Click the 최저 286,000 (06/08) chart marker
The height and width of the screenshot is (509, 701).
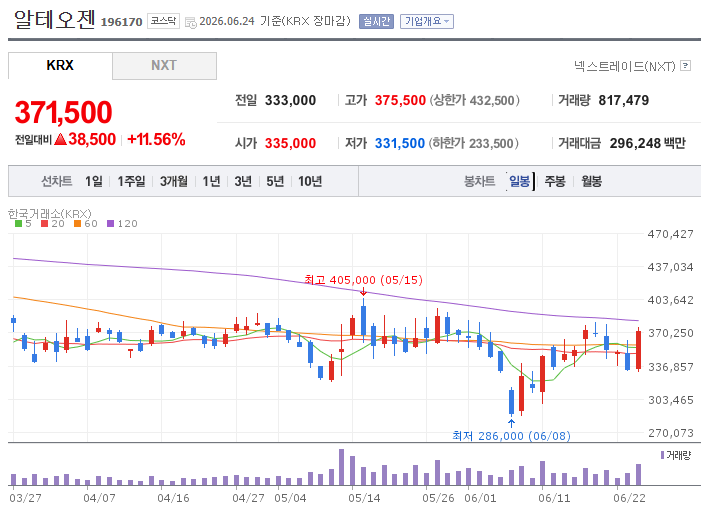(511, 436)
